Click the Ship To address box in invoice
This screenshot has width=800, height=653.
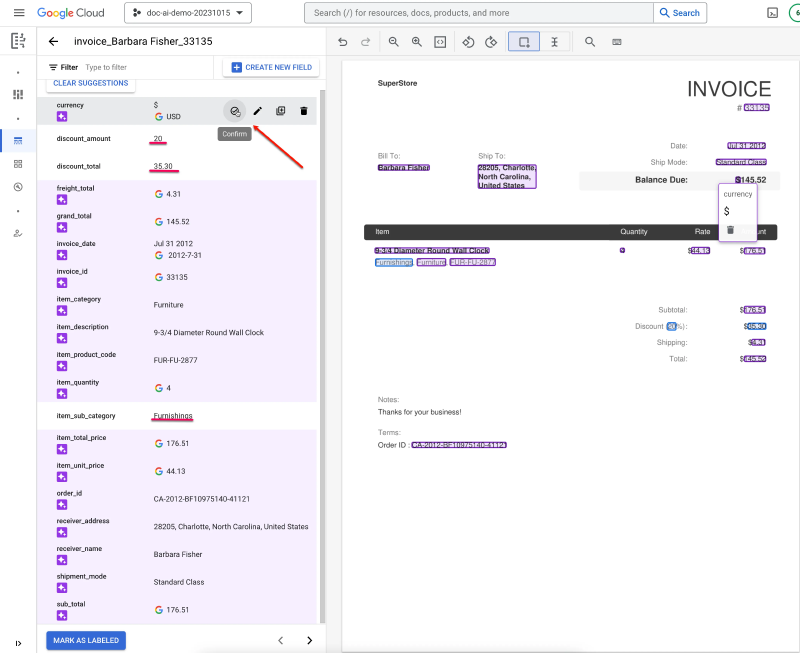[507, 177]
